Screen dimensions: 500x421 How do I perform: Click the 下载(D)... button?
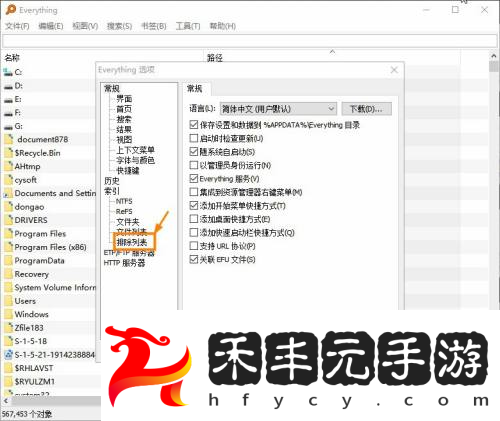pyautogui.click(x=366, y=109)
